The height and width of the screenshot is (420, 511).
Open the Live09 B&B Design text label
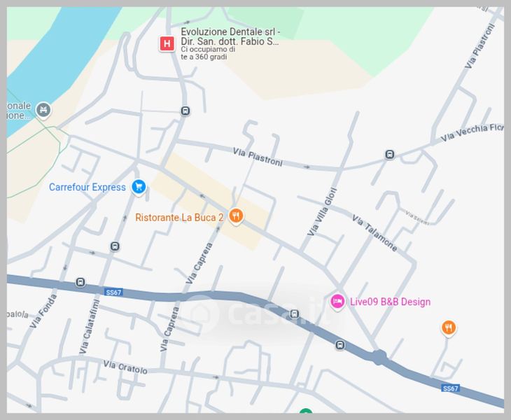tap(390, 302)
